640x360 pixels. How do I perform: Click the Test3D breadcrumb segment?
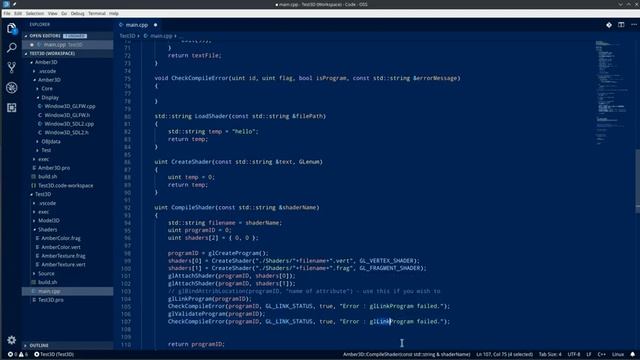pos(127,36)
